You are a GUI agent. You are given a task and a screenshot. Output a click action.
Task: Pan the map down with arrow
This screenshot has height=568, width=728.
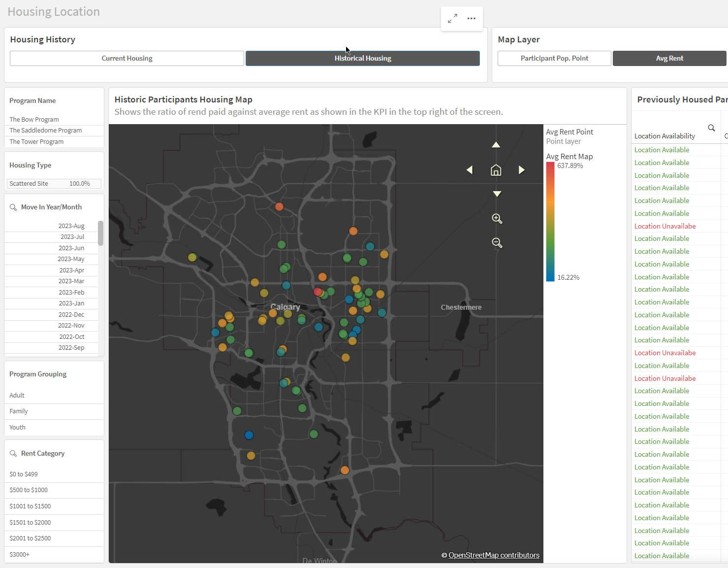coord(497,194)
